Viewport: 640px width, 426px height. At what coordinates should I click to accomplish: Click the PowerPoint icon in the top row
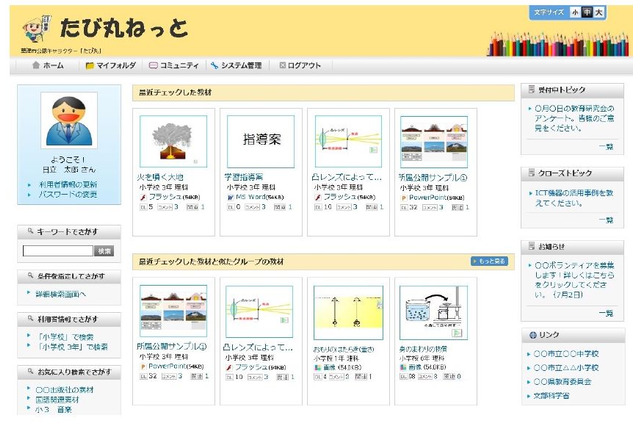point(404,198)
